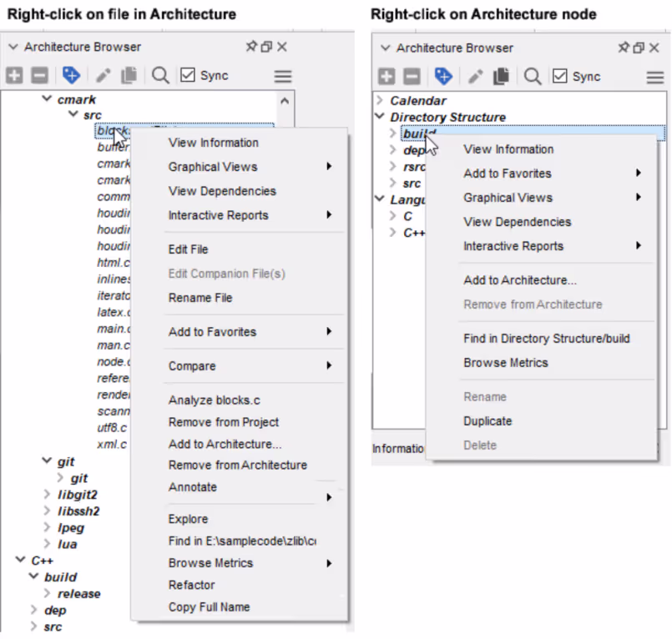Select the C++ node in right tree
Screen dimensions: 672x639
point(414,233)
